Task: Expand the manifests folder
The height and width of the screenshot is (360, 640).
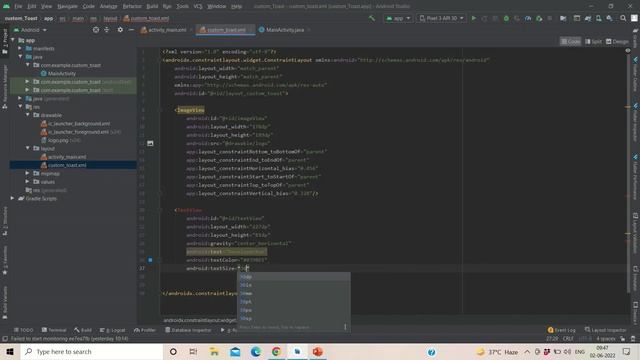Action: click(x=20, y=48)
